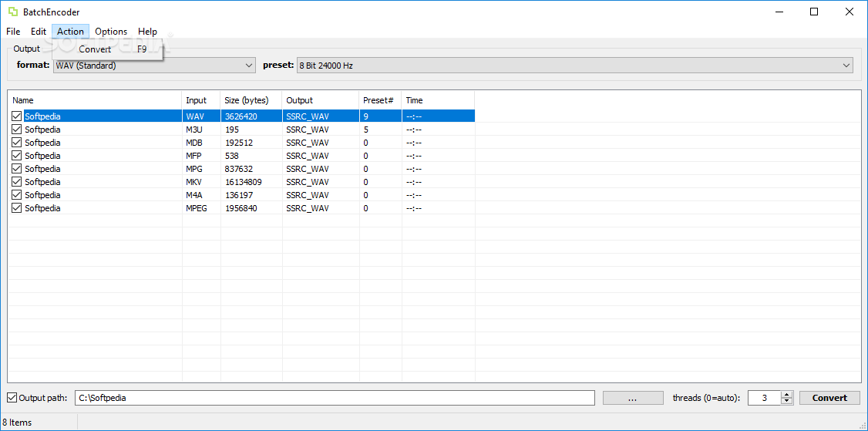The width and height of the screenshot is (868, 431).
Task: Click the Output path field with C:\Softpedia
Action: point(335,398)
